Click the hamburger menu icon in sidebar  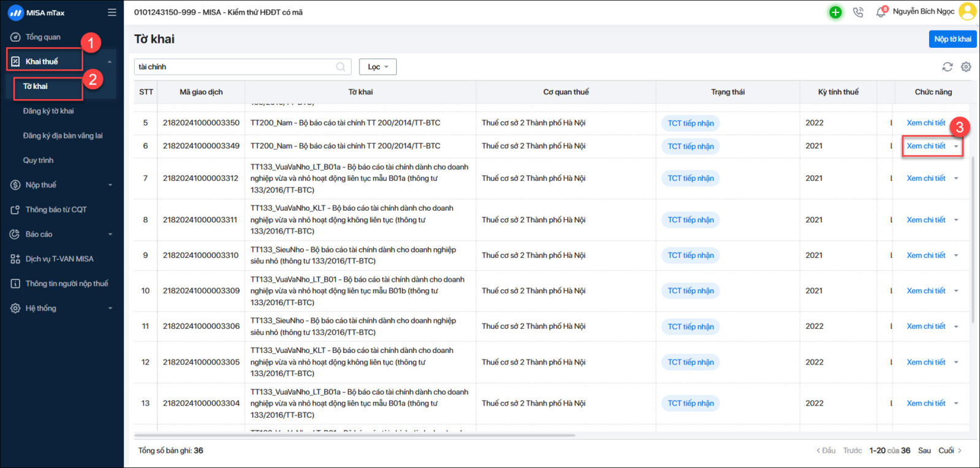tap(111, 12)
